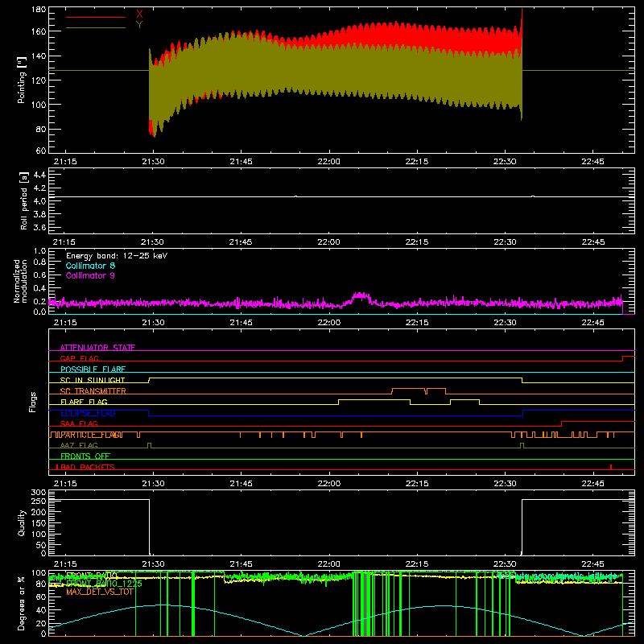Click the Normalized modulation axis title

click(x=20, y=281)
